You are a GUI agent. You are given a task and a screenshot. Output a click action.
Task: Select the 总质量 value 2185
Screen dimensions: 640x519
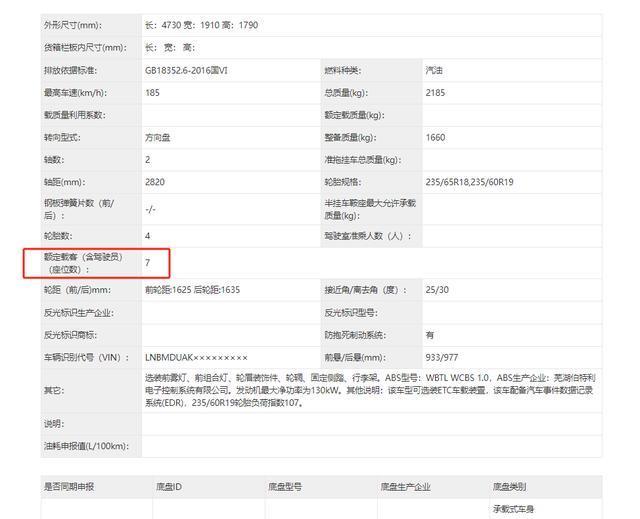pos(436,92)
